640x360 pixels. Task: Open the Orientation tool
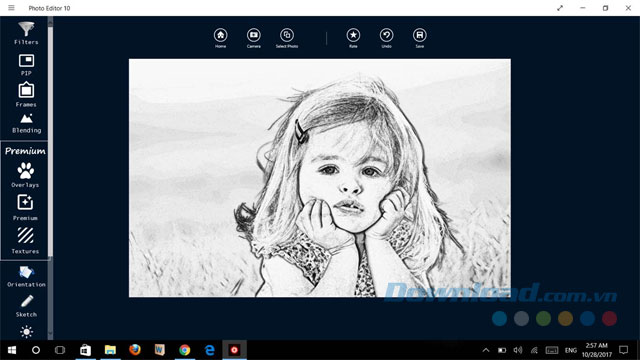[26, 276]
